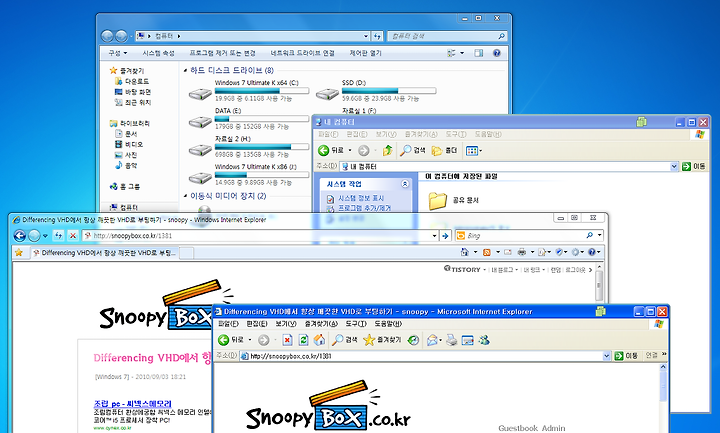Click Up folder icon in XP 내 컴퓨터 window
Screen dimensions: 720x433
[387, 150]
